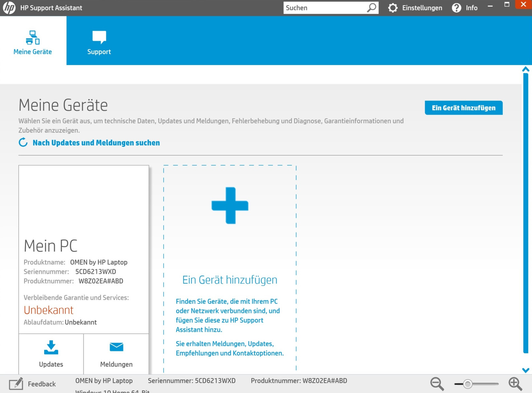Click serial number 5CD6213WXD in device card
The height and width of the screenshot is (393, 532).
[96, 271]
